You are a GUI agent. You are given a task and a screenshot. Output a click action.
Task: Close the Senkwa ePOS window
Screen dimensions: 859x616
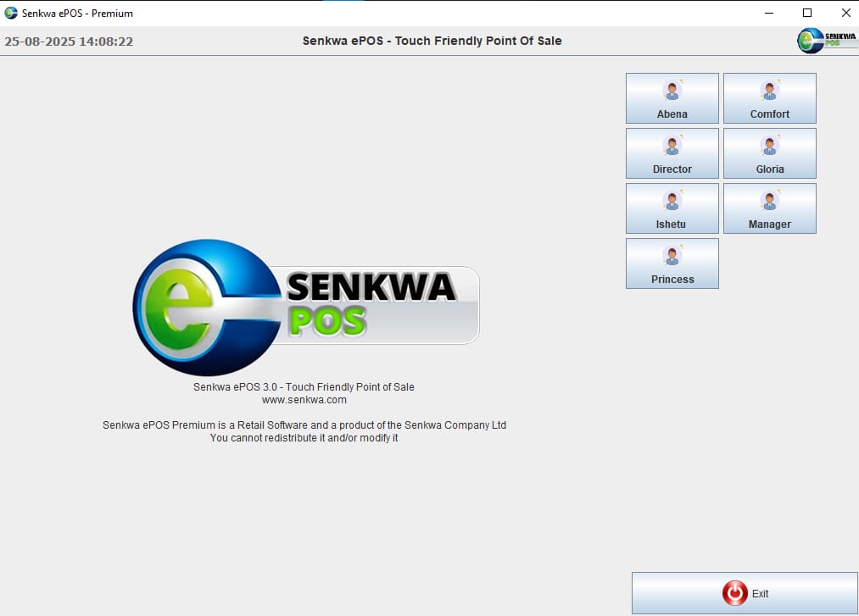pyautogui.click(x=845, y=13)
